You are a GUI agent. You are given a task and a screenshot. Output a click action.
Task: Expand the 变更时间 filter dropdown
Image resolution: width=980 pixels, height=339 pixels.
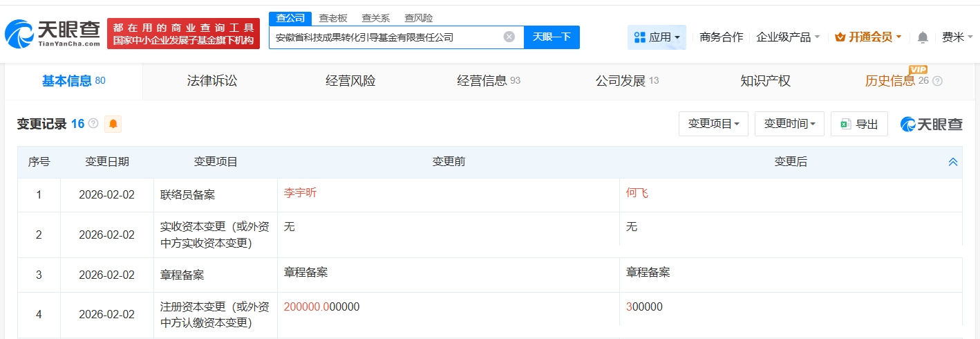pyautogui.click(x=789, y=124)
